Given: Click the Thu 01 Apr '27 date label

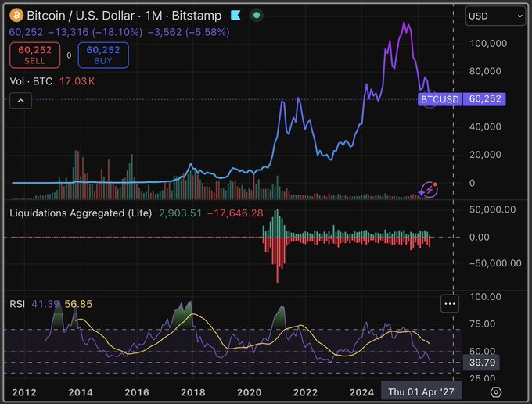Looking at the screenshot, I should click(x=421, y=392).
